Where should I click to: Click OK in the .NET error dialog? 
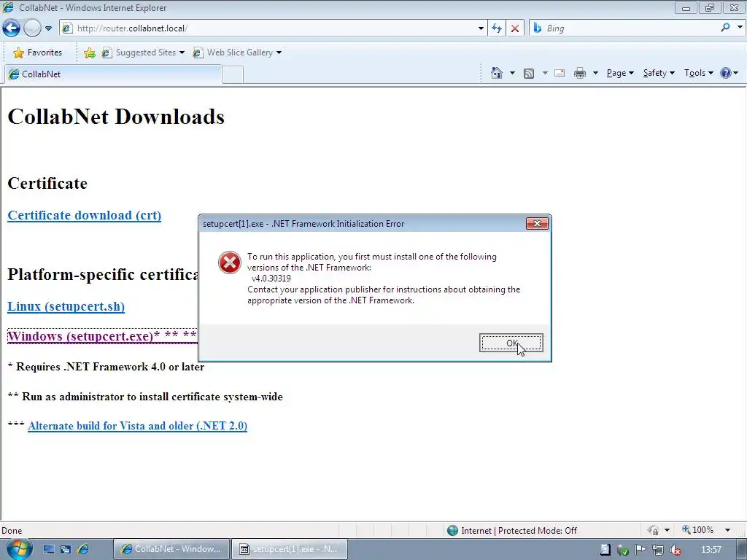point(511,343)
